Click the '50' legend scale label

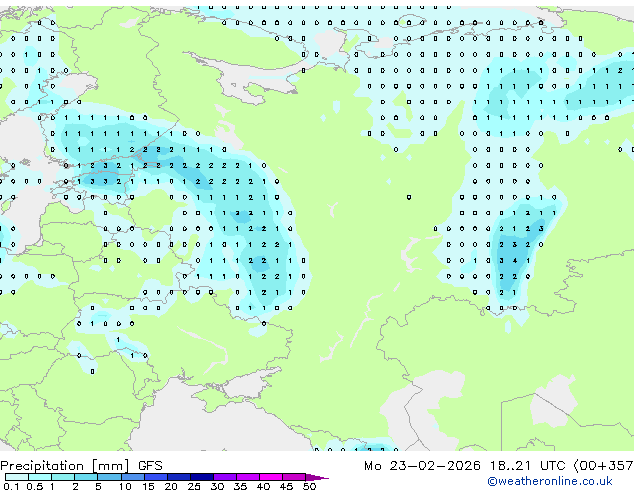(x=309, y=486)
